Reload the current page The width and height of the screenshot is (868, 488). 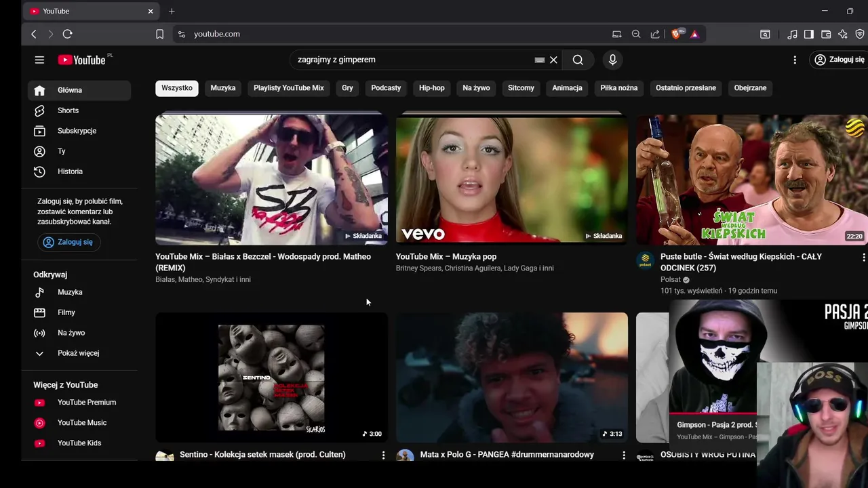[x=67, y=34]
